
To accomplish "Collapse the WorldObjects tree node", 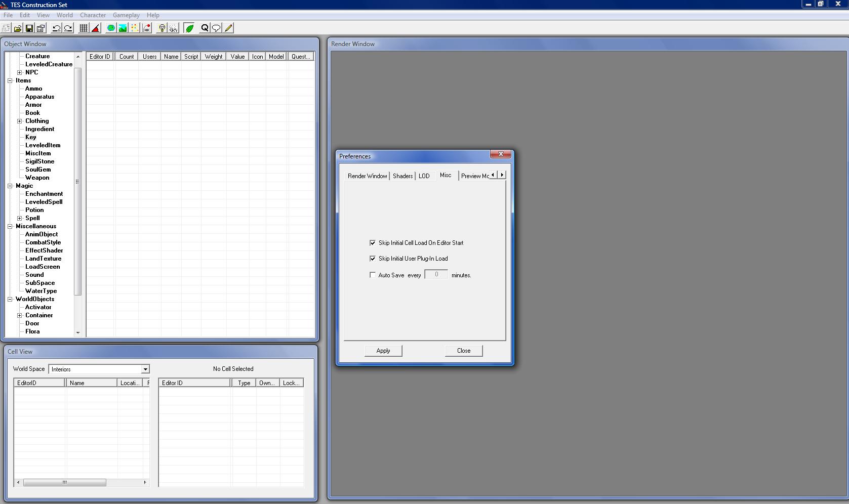I will click(x=10, y=299).
